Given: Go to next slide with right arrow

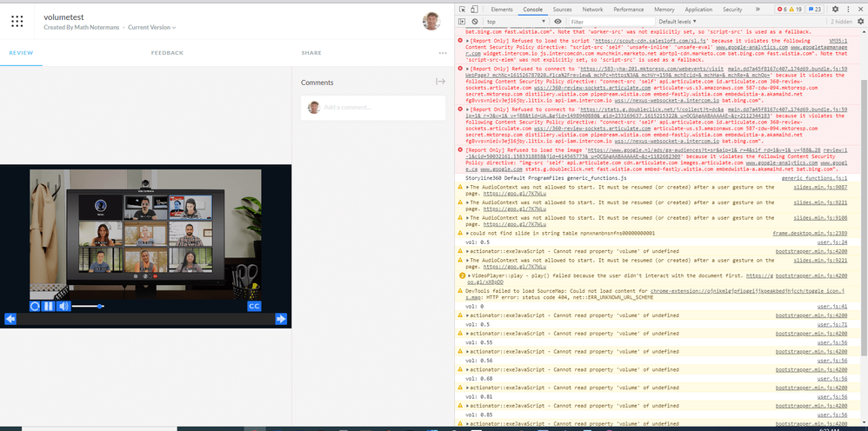Looking at the screenshot, I should [281, 319].
